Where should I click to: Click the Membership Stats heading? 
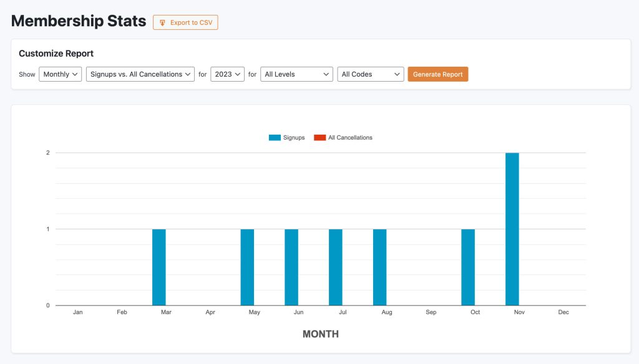tap(78, 21)
